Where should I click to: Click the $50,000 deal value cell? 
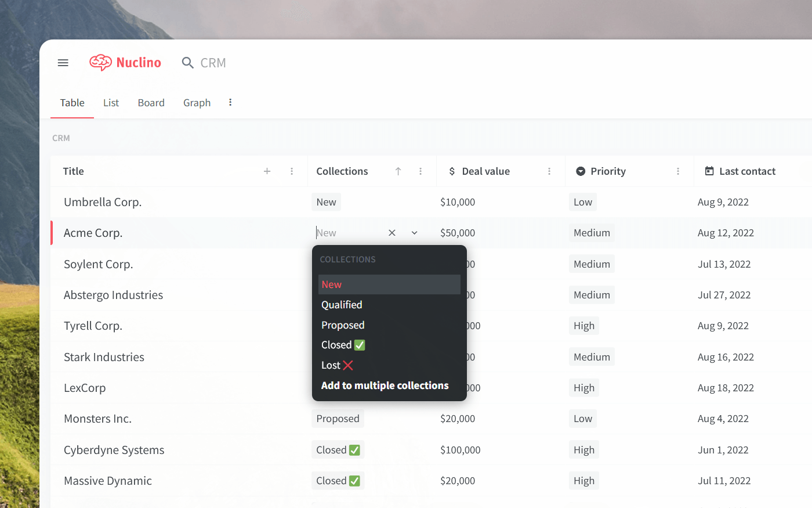[458, 233]
